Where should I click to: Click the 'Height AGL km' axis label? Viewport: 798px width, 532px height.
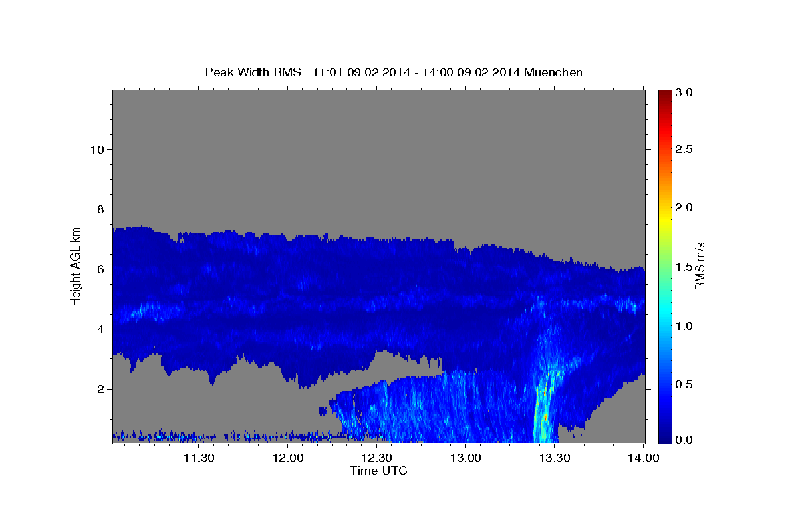tap(76, 266)
